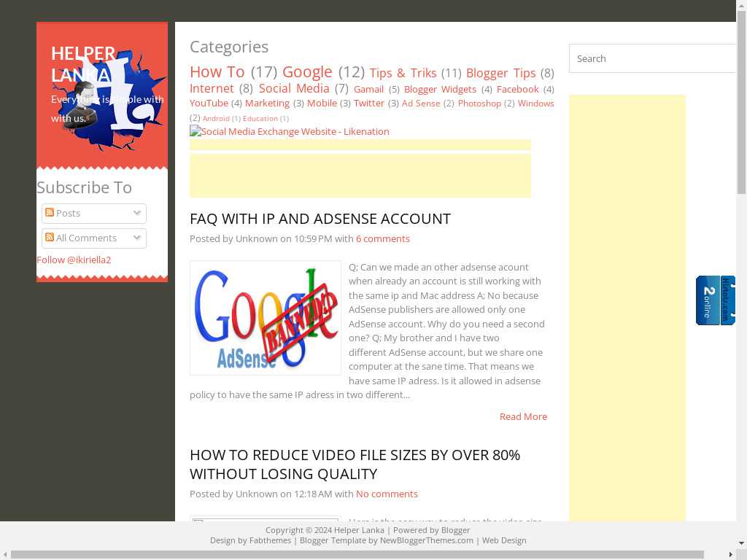Viewport: 747px width, 560px height.
Task: Follow @ikiriella2 on Twitter
Action: pos(74,260)
